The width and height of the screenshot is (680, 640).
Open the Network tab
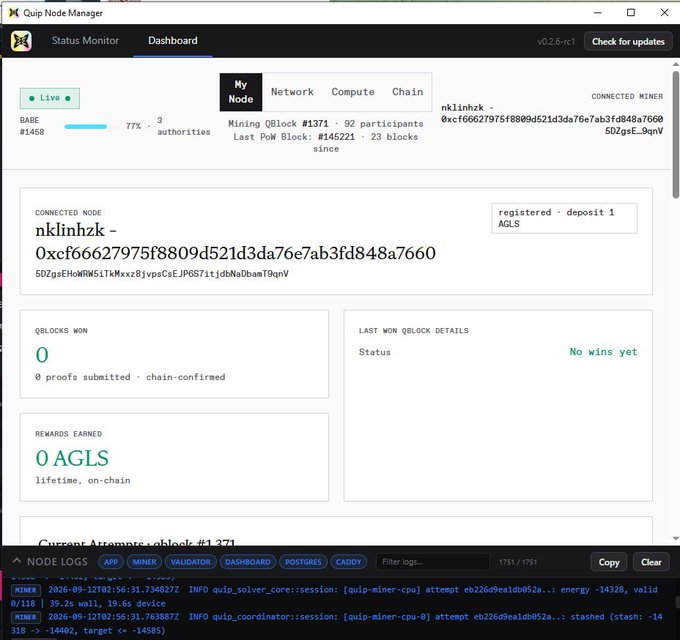pos(292,92)
